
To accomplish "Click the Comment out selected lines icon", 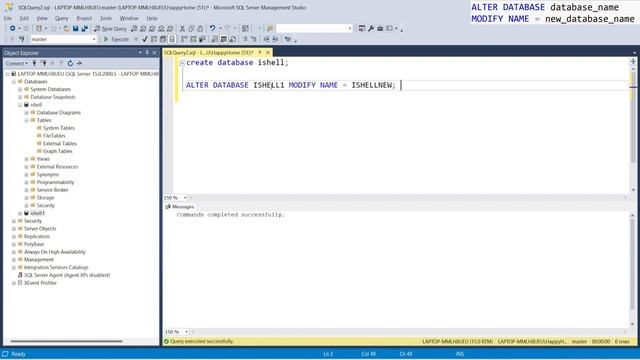I will tap(245, 39).
